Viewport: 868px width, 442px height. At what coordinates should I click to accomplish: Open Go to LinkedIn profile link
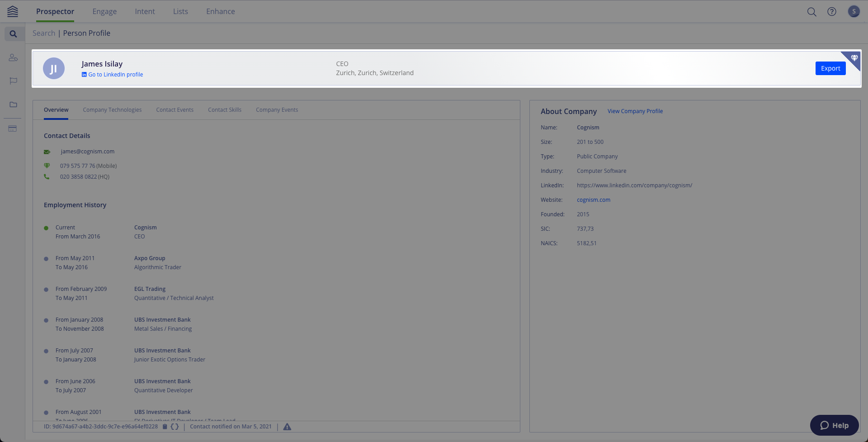[113, 75]
